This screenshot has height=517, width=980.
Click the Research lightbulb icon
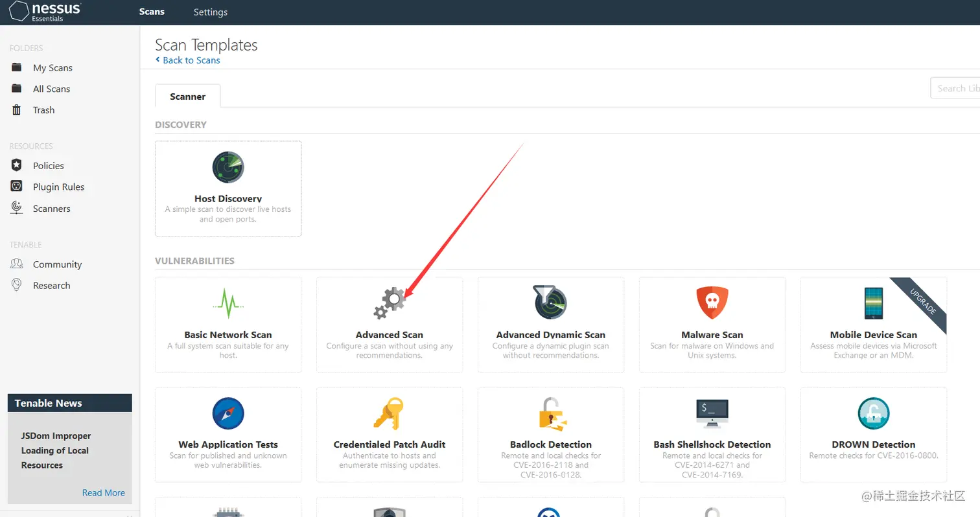17,285
